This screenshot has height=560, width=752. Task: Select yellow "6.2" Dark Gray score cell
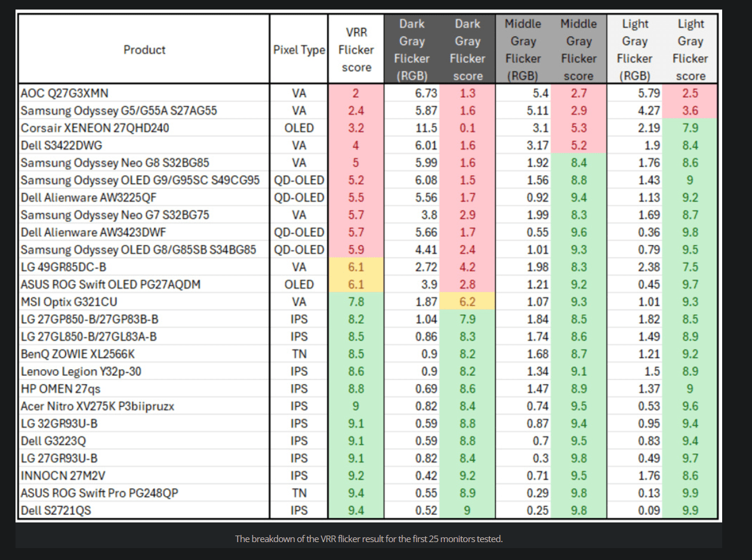tap(467, 301)
